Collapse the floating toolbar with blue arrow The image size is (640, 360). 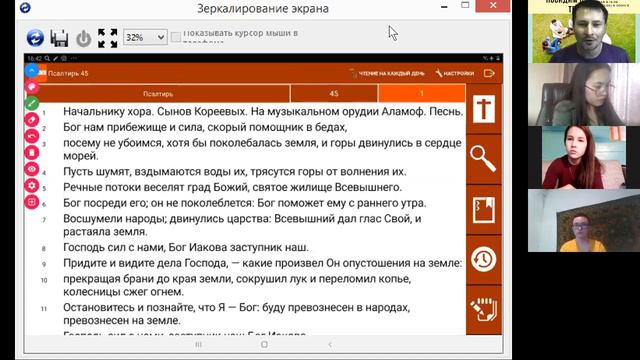click(32, 71)
